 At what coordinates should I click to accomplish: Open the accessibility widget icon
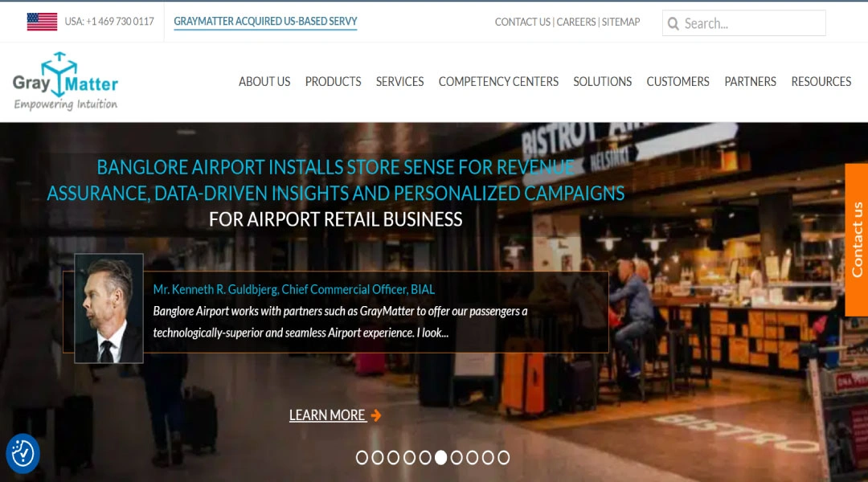(x=23, y=454)
